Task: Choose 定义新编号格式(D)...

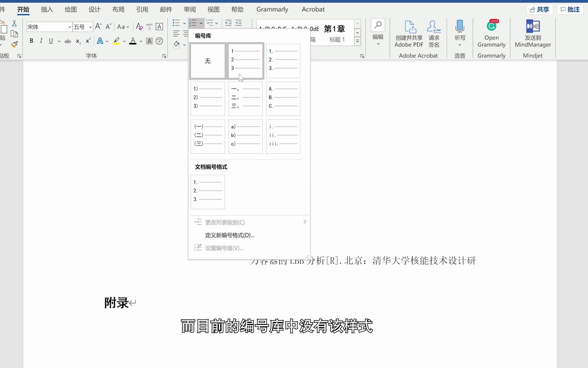Action: pyautogui.click(x=230, y=235)
